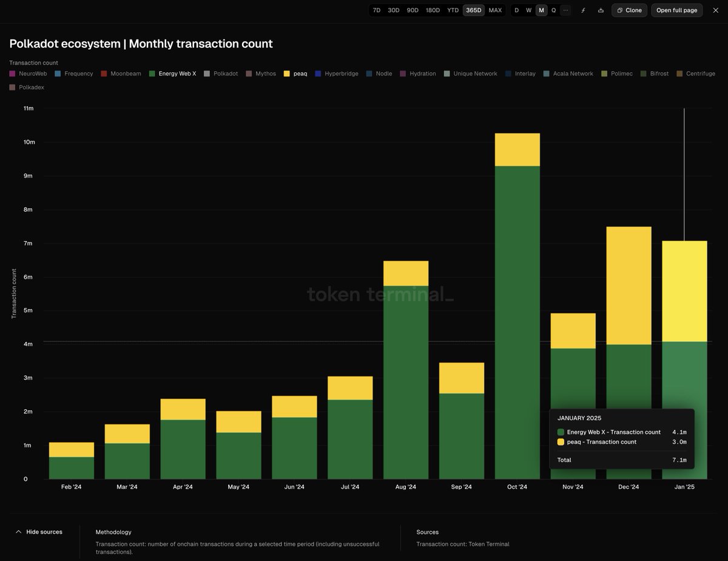Image resolution: width=728 pixels, height=561 pixels.
Task: Click the Jun '24 bar
Action: (x=295, y=438)
